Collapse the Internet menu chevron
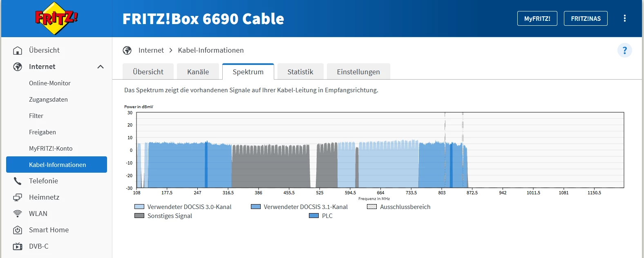The width and height of the screenshot is (644, 258). (x=101, y=67)
